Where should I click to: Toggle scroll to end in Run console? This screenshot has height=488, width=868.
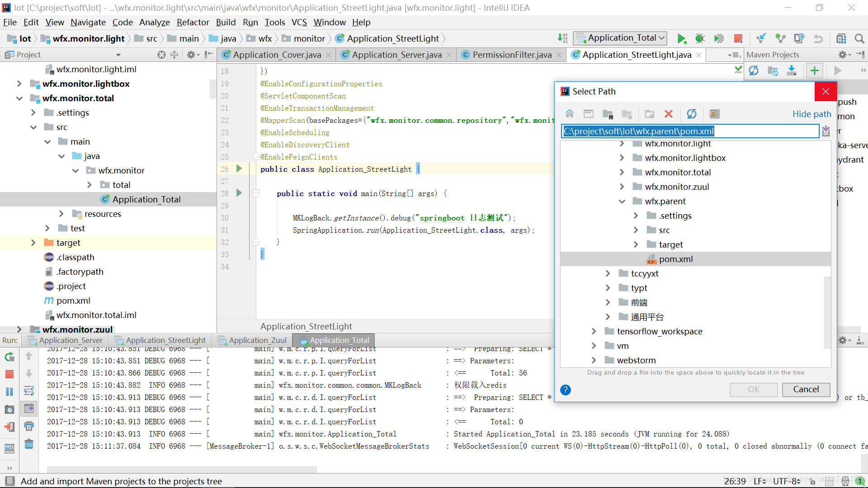tap(29, 408)
